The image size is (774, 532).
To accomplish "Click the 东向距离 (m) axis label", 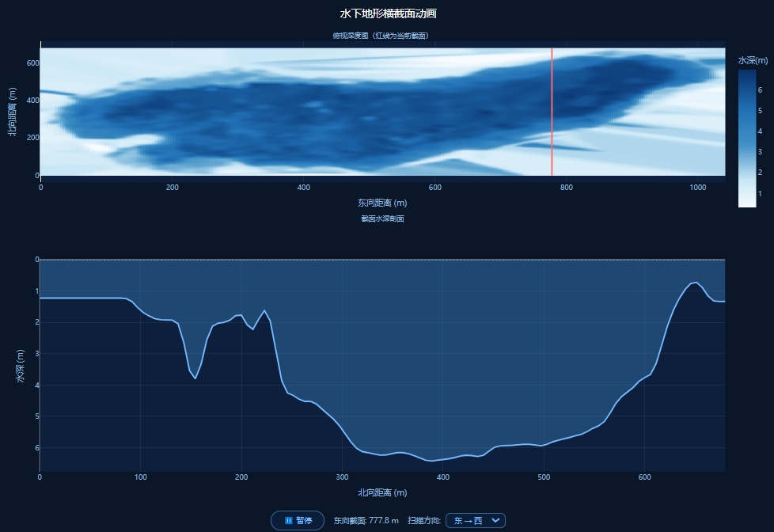I will (382, 203).
